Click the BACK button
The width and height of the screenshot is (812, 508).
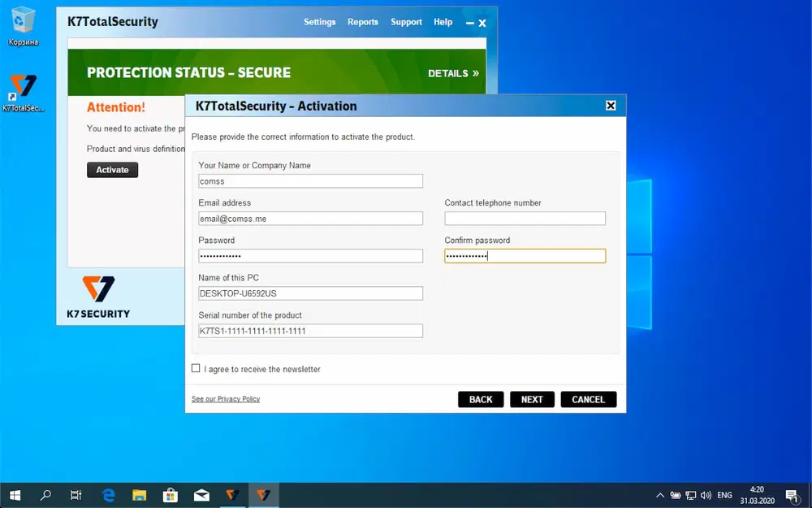click(x=481, y=399)
